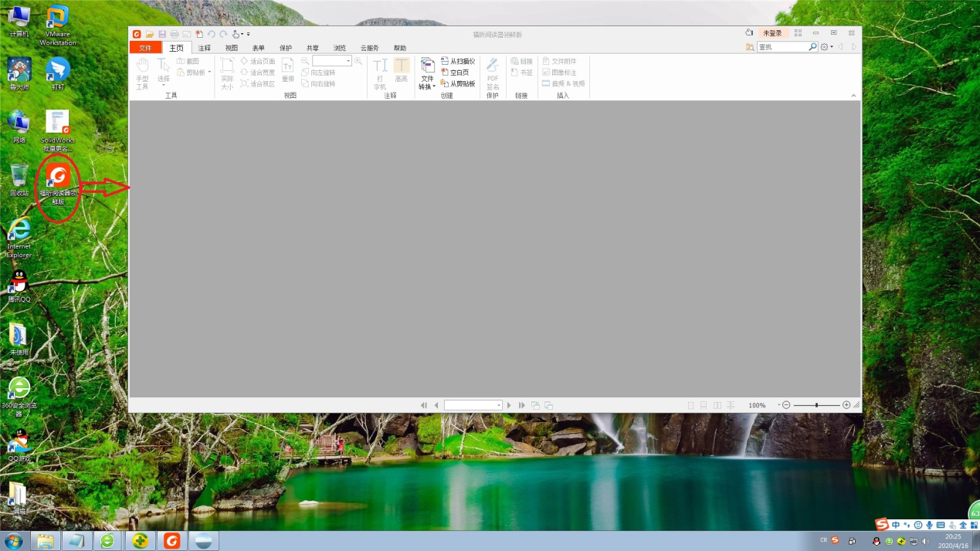The width and height of the screenshot is (980, 551).
Task: Create PDF from scanner (从扫描仪)
Action: pos(458,61)
